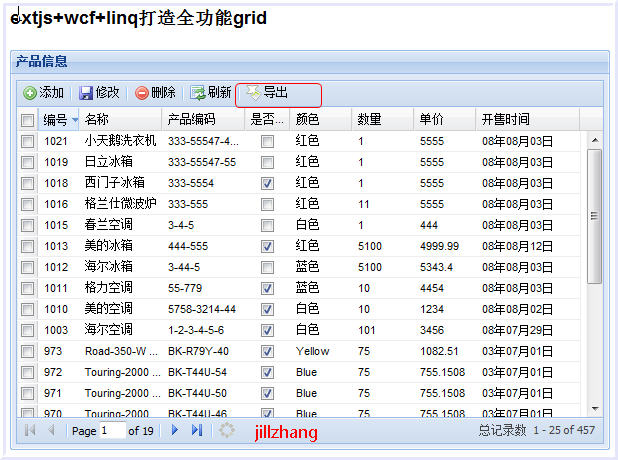Screen dimensions: 618x460
Task: Click the grid vertical scrollbar thumb
Action: (x=595, y=215)
